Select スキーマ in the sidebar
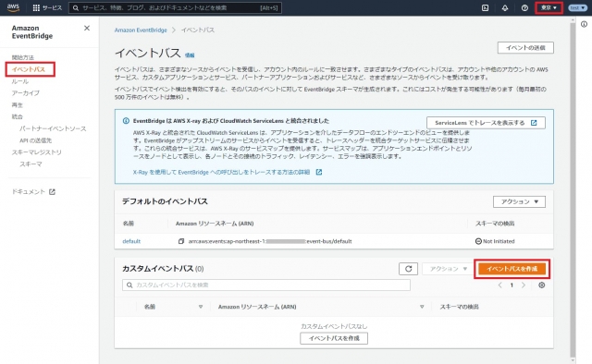The width and height of the screenshot is (592, 364). [x=31, y=164]
